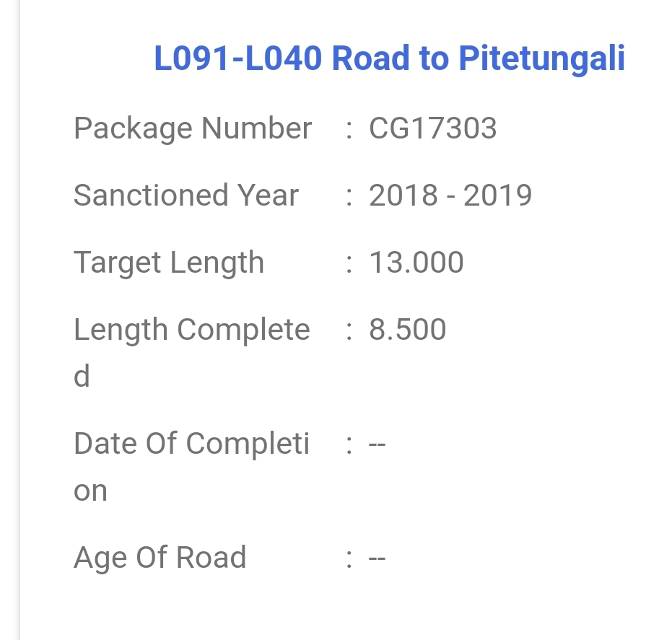The image size is (672, 640).
Task: Click the Age Of Road label
Action: [160, 558]
